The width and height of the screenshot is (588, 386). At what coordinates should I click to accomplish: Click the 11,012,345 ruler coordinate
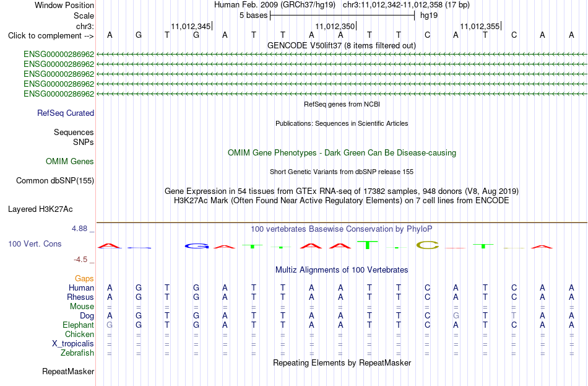[x=191, y=26]
